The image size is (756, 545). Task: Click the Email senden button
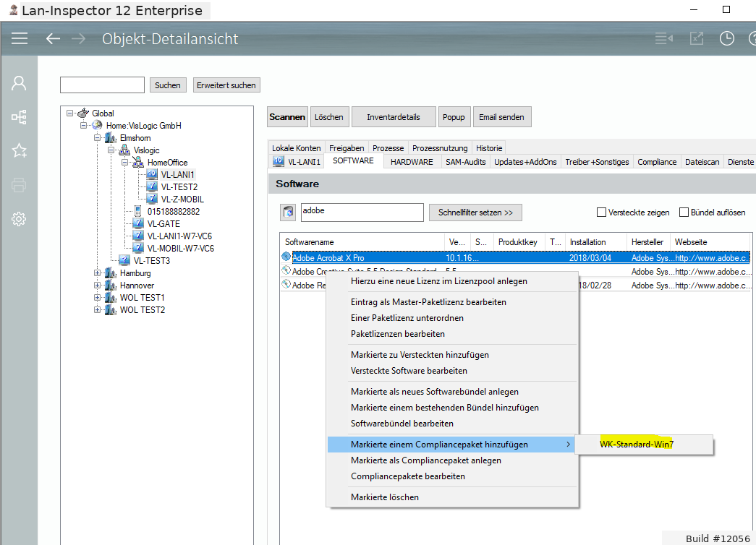(x=501, y=117)
